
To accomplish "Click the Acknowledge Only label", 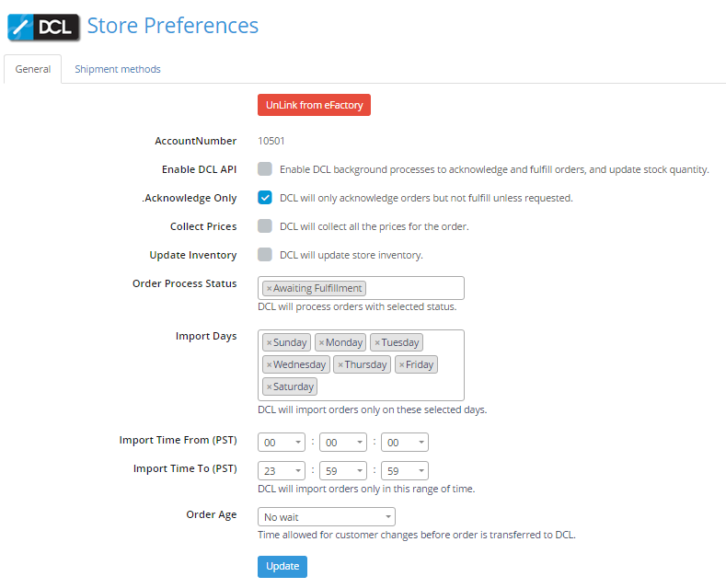I will [190, 198].
